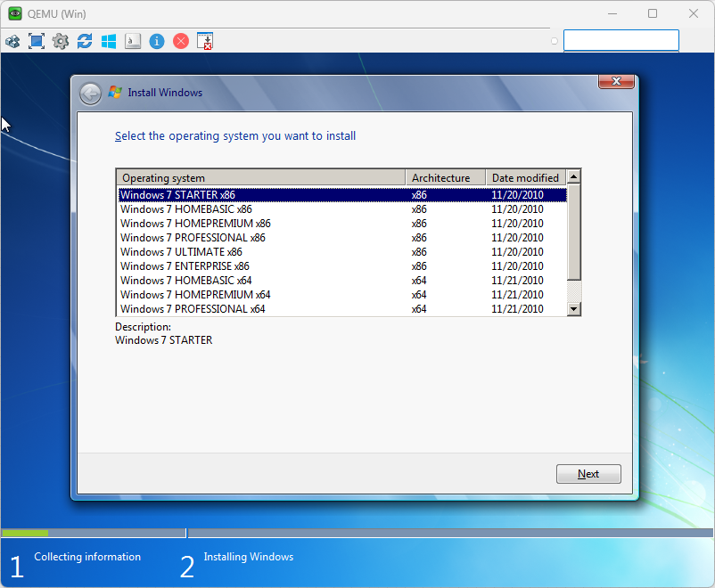Select Windows 7 HOMEBASIC x86
The height and width of the screenshot is (588, 715).
[342, 209]
